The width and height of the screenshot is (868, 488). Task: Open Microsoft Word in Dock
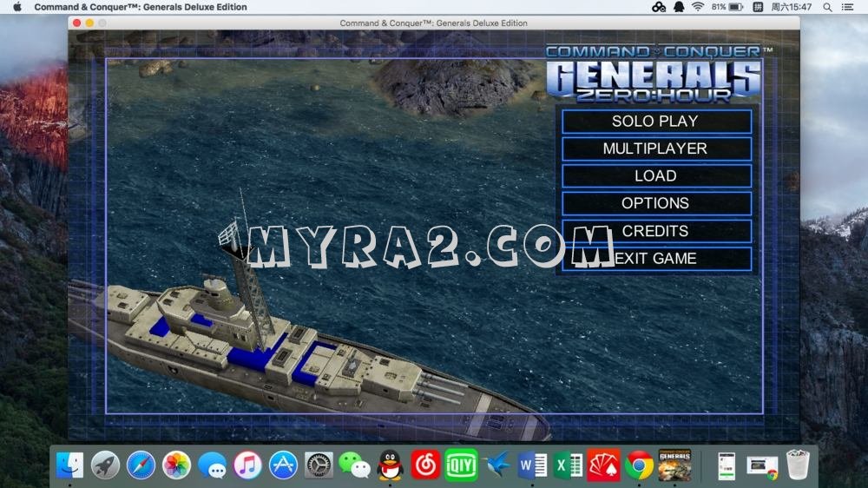pyautogui.click(x=532, y=465)
